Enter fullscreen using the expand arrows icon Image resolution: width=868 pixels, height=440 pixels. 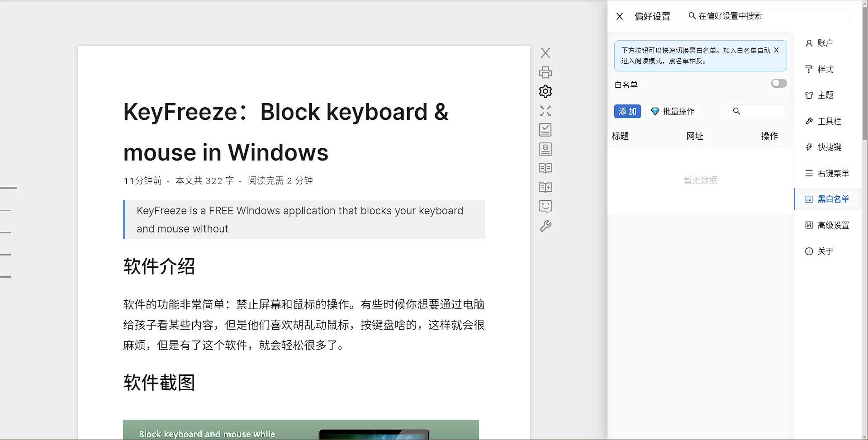(x=545, y=111)
